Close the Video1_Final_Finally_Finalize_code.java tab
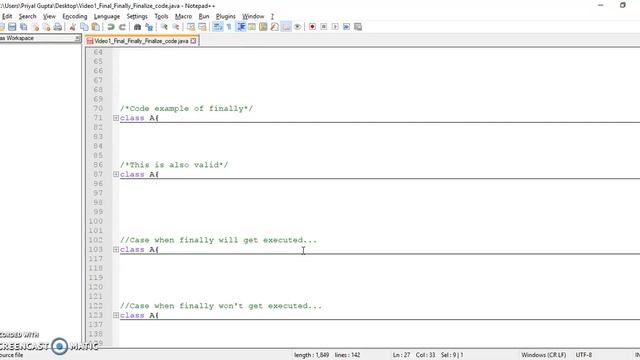Image resolution: width=640 pixels, height=360 pixels. pyautogui.click(x=193, y=41)
